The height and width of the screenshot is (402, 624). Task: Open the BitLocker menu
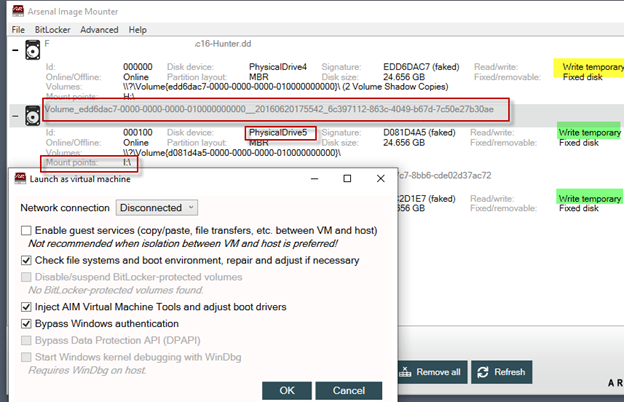(53, 30)
